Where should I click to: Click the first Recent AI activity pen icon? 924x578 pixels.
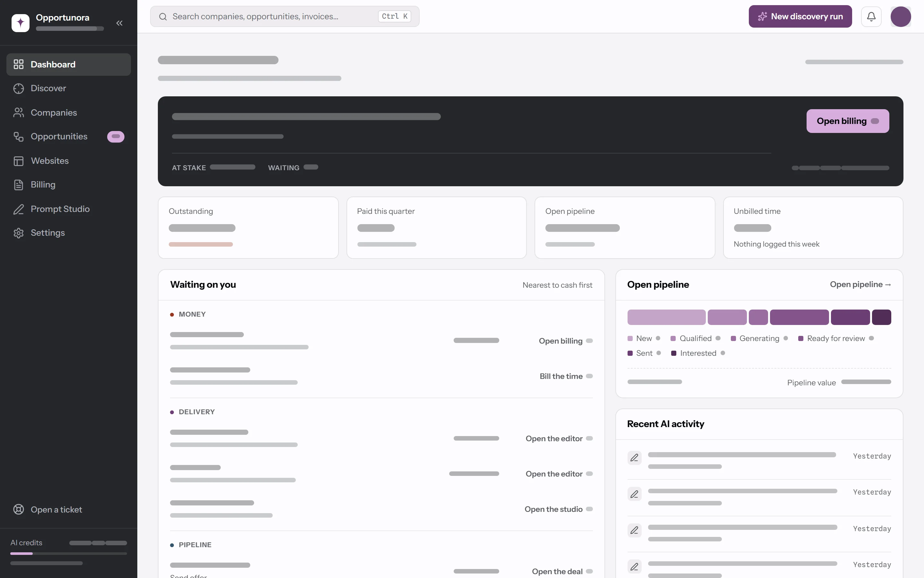(634, 458)
